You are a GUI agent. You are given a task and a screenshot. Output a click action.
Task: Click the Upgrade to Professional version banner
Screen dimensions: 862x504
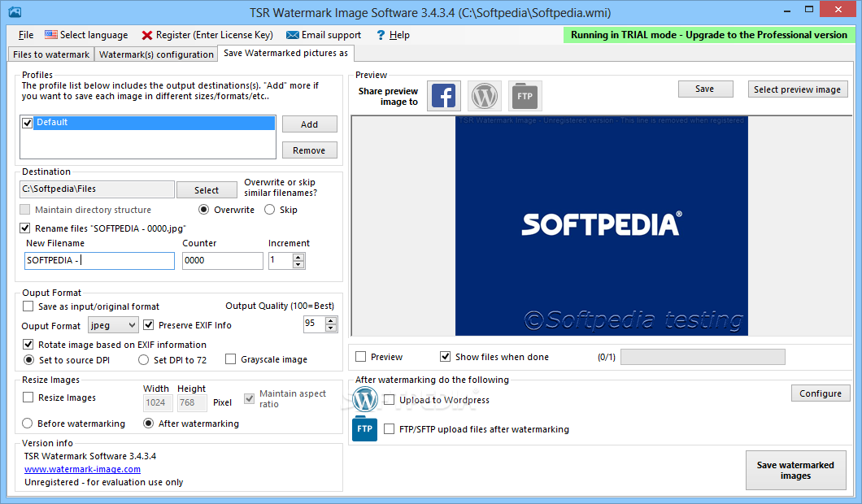[708, 35]
